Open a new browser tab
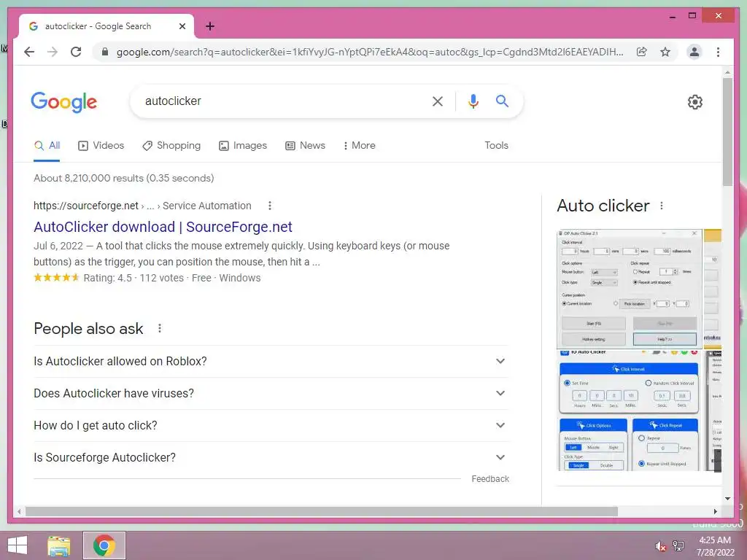The image size is (747, 560). (210, 26)
